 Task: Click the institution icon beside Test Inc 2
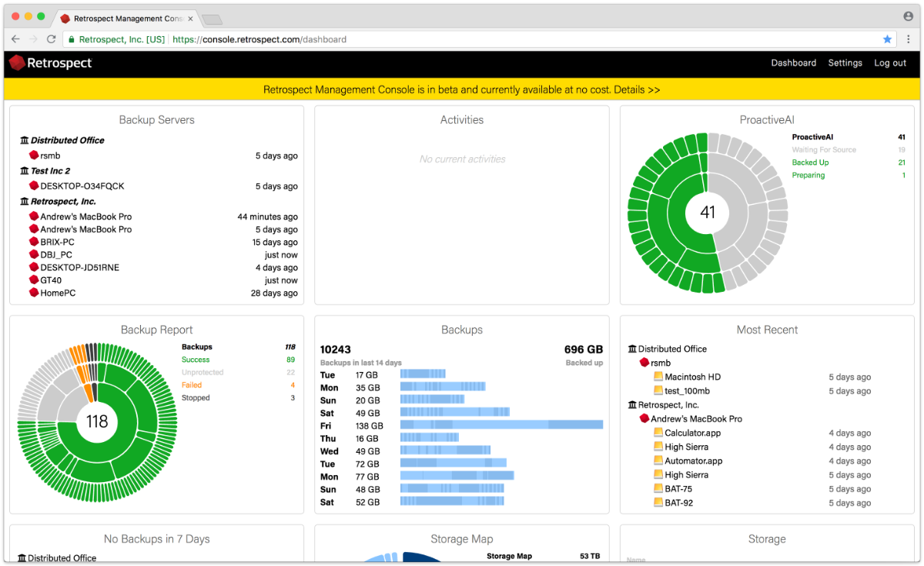pos(25,171)
